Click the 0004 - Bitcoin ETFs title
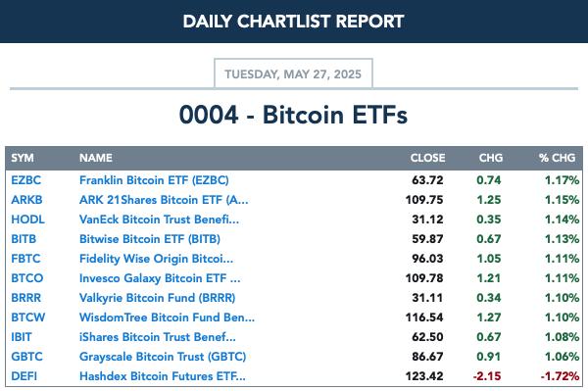The image size is (588, 391). tap(293, 115)
